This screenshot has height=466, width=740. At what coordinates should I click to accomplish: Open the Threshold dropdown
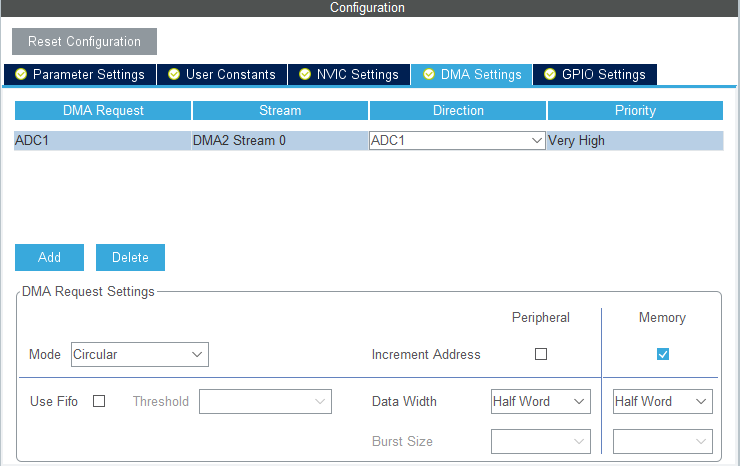pos(265,401)
